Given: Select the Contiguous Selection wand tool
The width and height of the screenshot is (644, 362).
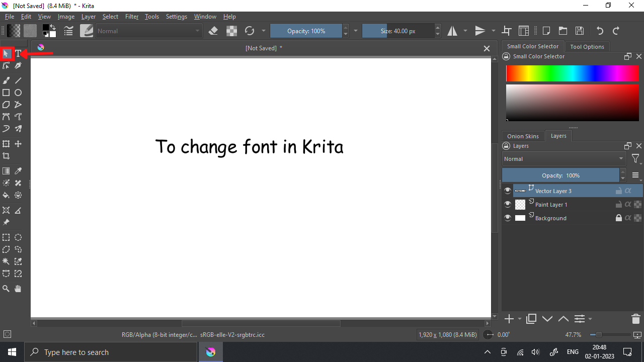Looking at the screenshot, I should click(x=6, y=261).
